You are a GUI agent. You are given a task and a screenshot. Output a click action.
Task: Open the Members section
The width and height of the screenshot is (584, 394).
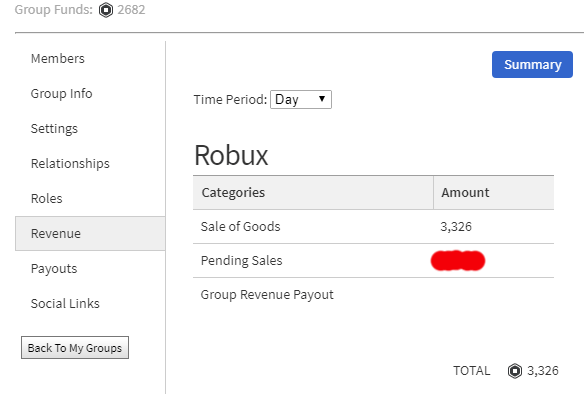click(58, 58)
